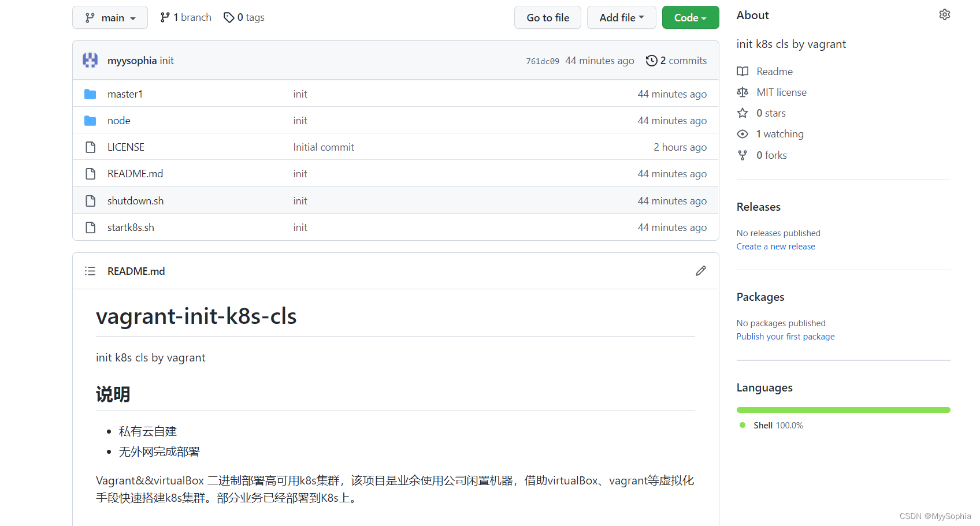Viewport: 980px width, 526px height.
Task: Edit README with the pencil icon
Action: (701, 271)
